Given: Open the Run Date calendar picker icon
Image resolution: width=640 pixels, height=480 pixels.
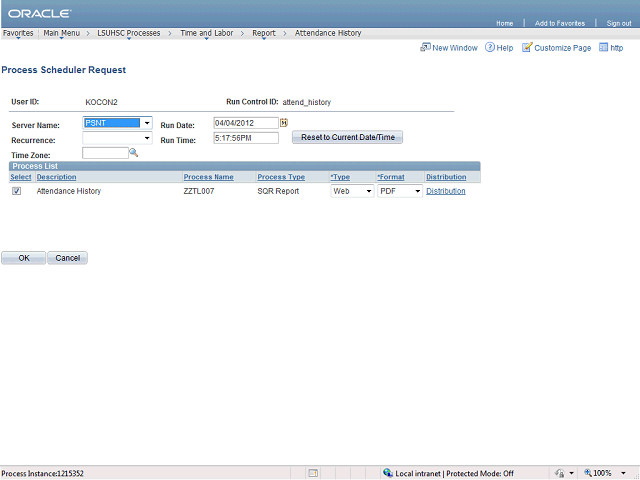Looking at the screenshot, I should [284, 122].
